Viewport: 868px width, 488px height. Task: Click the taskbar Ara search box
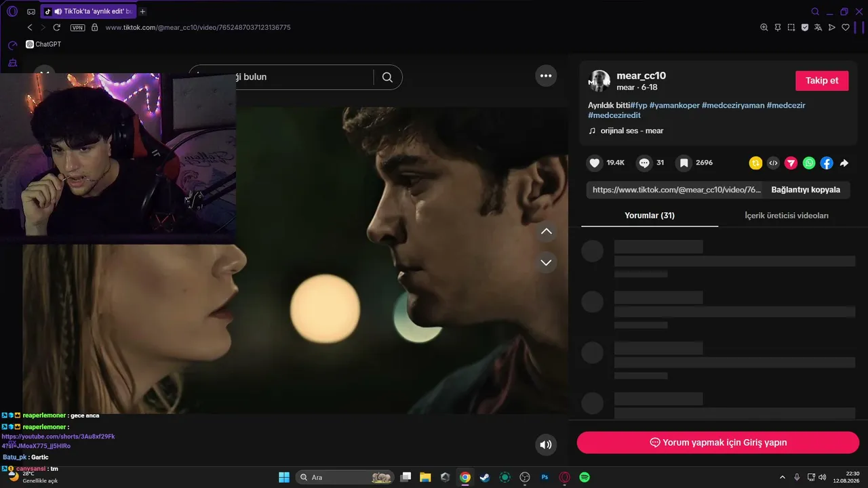pyautogui.click(x=346, y=477)
